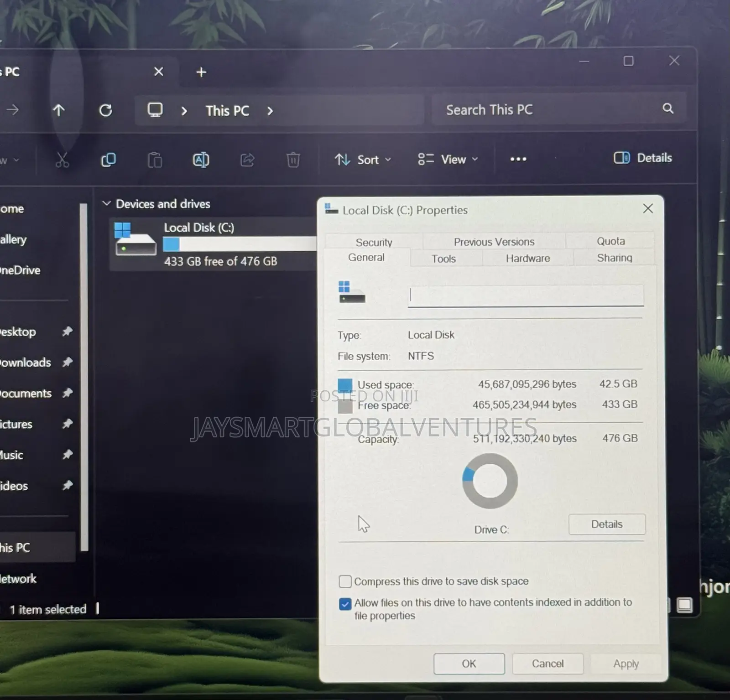Add a new File Explorer tab
730x700 pixels.
201,72
